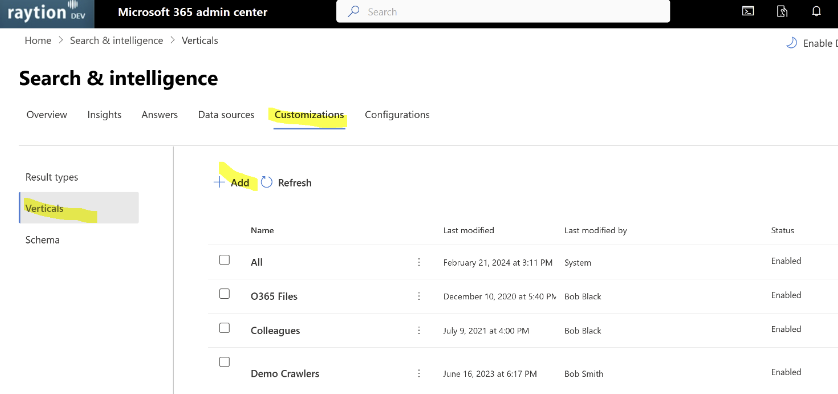Click the Refresh circular arrow icon
This screenshot has height=394, width=838.
[266, 182]
